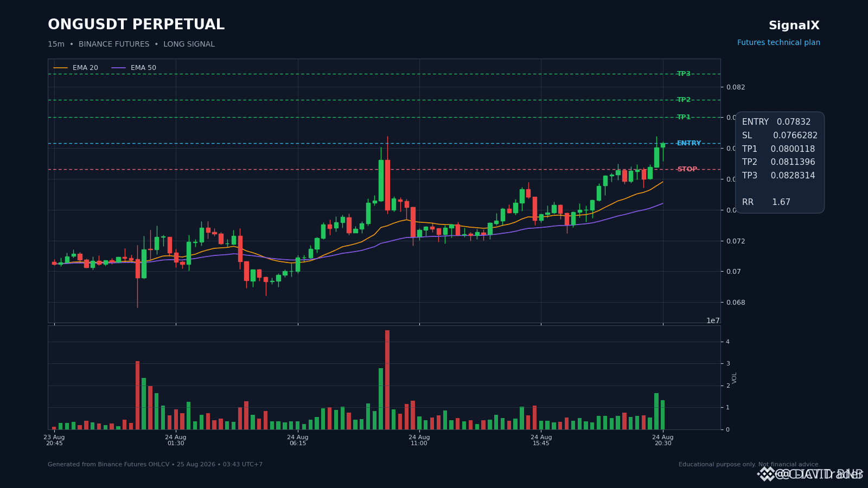This screenshot has width=868, height=488.
Task: Click the purple EMA 50 legend line swatch
Action: coord(119,68)
